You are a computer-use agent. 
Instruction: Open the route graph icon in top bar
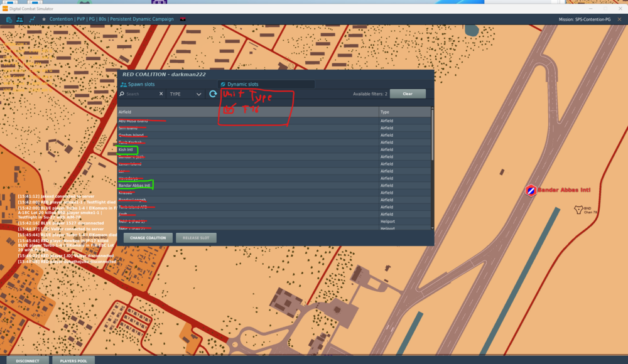[32, 19]
